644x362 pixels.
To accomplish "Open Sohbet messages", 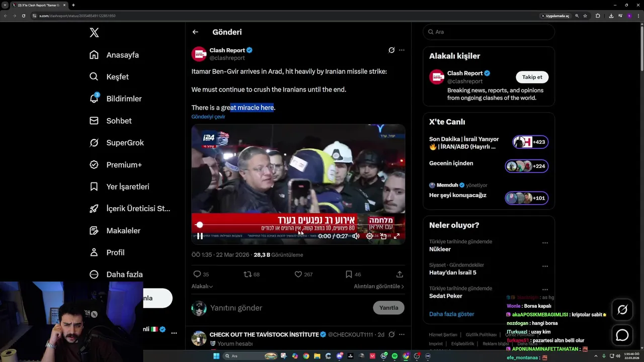I will click(x=111, y=121).
